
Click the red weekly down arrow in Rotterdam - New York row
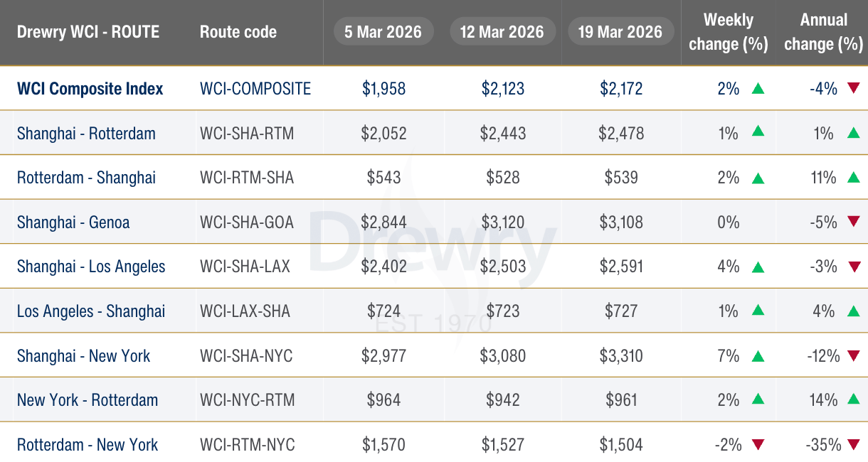(758, 445)
